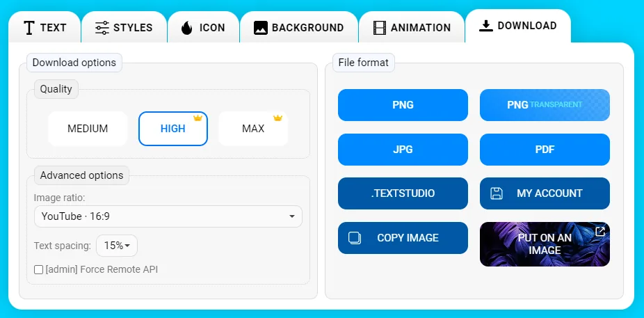Save to MY ACCOUNT
The image size is (644, 318).
[x=545, y=193]
